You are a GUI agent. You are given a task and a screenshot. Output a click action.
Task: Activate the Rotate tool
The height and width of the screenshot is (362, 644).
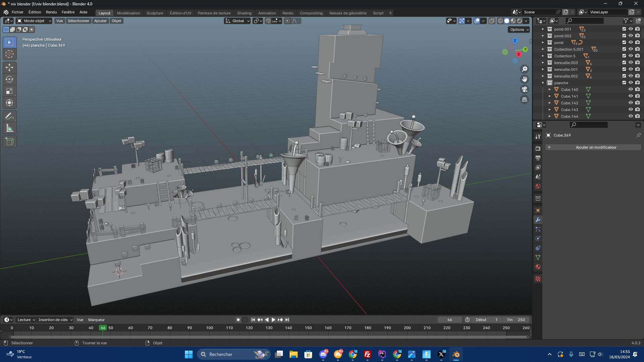9,79
